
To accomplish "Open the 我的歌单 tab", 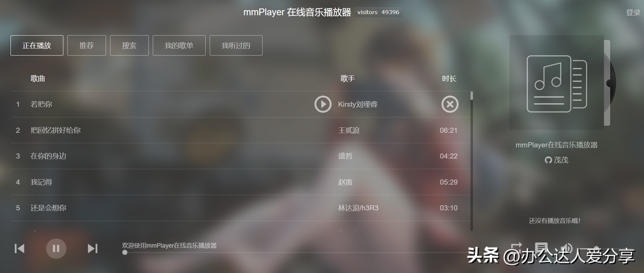I will (x=179, y=45).
